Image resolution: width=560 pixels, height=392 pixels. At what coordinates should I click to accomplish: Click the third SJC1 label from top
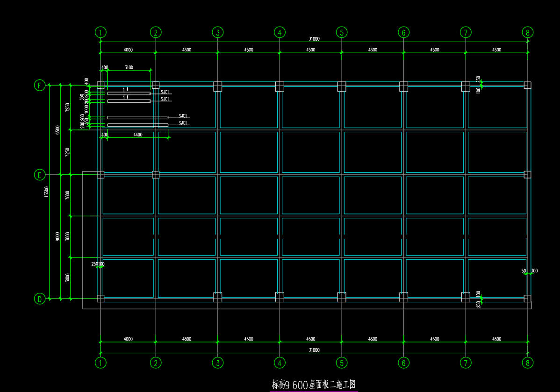click(183, 116)
